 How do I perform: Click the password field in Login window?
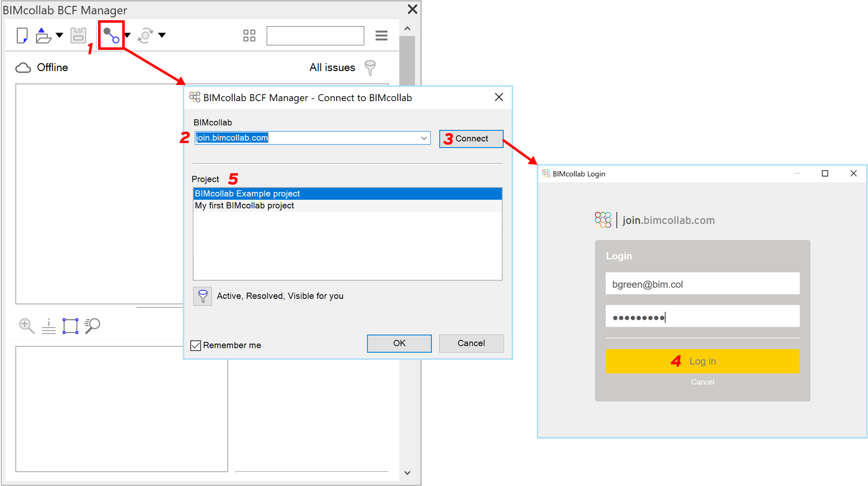[702, 316]
